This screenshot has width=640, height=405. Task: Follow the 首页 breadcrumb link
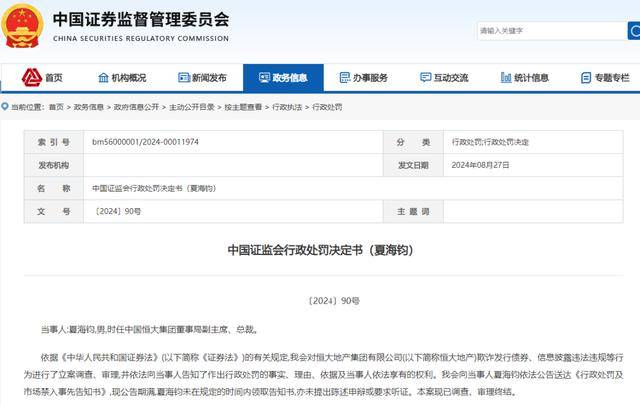[x=56, y=107]
